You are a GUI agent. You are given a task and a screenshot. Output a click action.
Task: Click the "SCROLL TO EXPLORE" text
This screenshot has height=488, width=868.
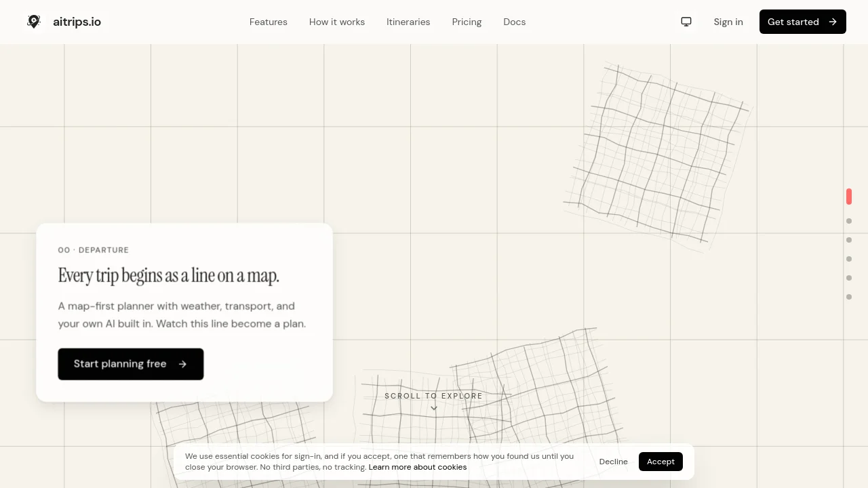pyautogui.click(x=434, y=396)
